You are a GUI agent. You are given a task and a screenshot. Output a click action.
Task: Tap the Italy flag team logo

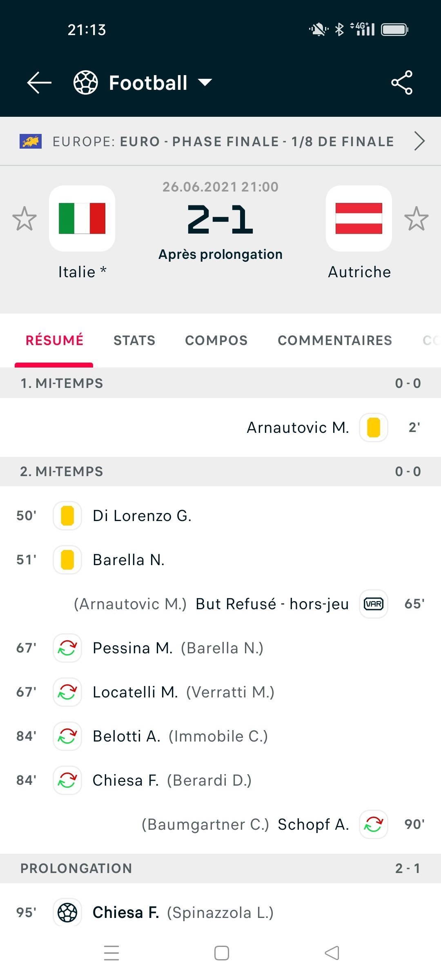[82, 218]
